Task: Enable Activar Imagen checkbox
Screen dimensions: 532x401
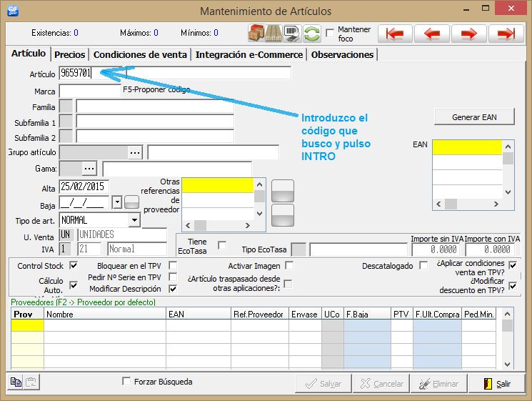Action: point(289,265)
